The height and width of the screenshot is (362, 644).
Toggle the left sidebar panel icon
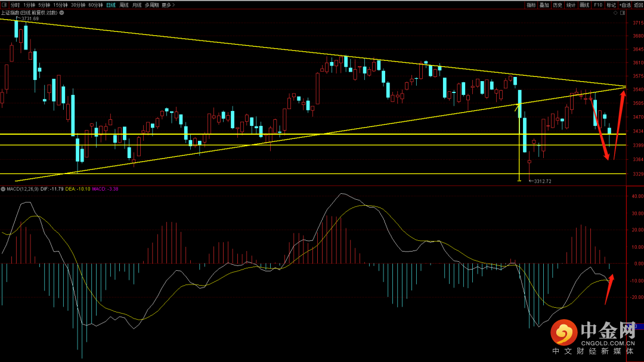click(x=4, y=5)
